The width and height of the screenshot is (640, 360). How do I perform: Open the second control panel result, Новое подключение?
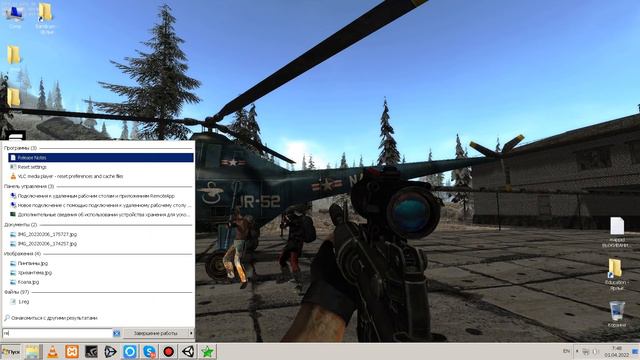[x=101, y=205]
